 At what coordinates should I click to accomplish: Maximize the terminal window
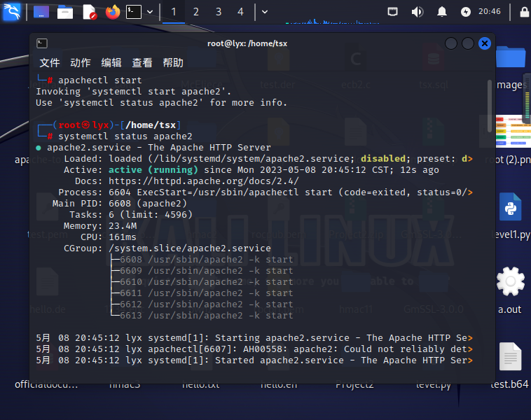(468, 43)
